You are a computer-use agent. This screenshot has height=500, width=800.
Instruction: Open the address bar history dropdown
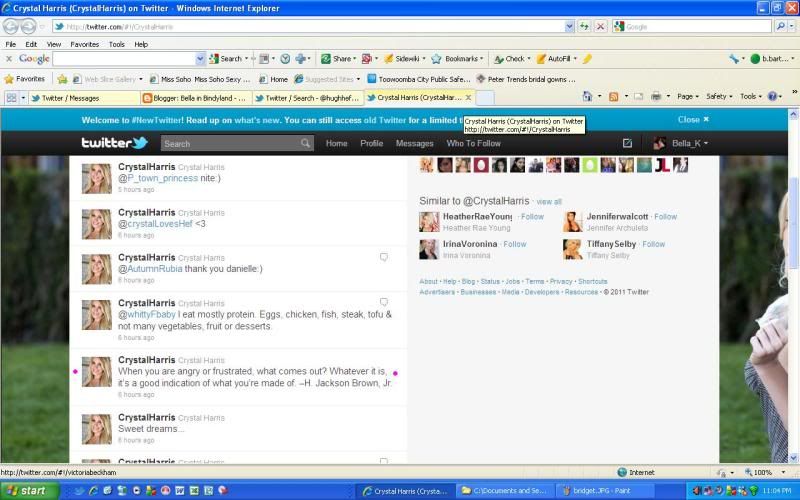[569, 27]
